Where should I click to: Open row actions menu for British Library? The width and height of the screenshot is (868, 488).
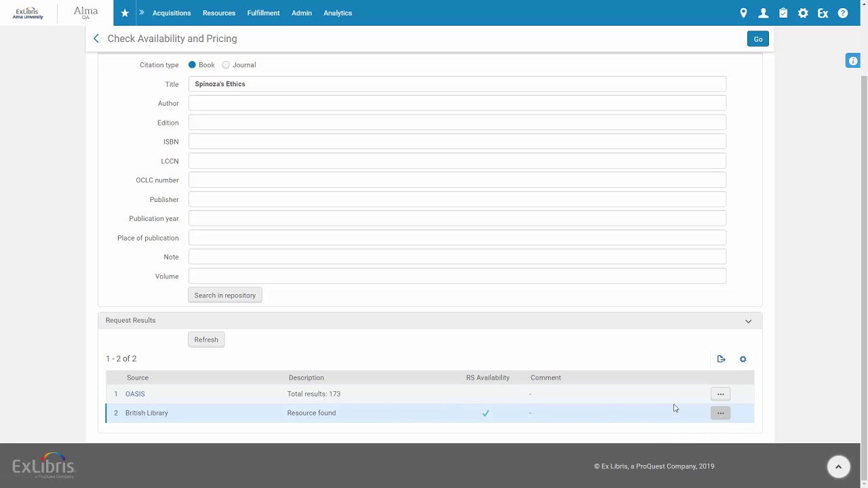click(721, 413)
